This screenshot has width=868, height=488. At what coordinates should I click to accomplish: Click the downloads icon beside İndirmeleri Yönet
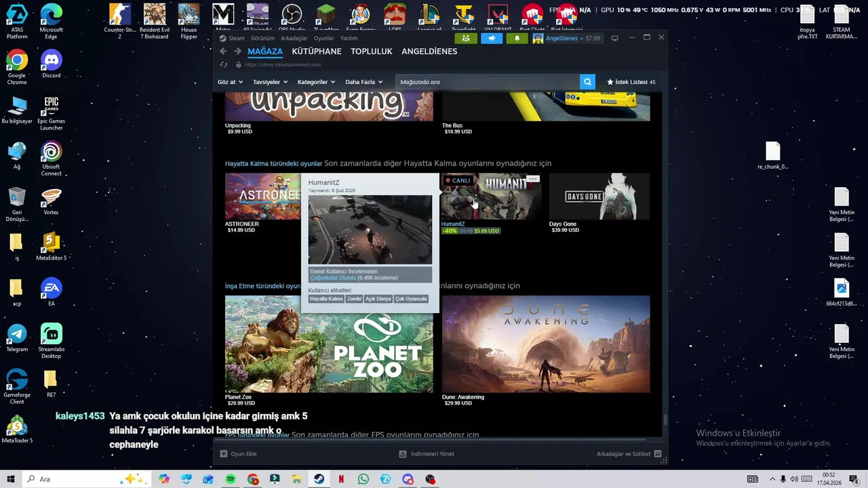tap(403, 454)
